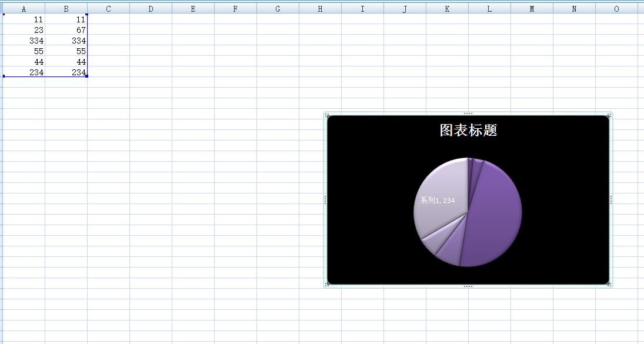Select column D header
The width and height of the screenshot is (644, 344).
point(151,9)
